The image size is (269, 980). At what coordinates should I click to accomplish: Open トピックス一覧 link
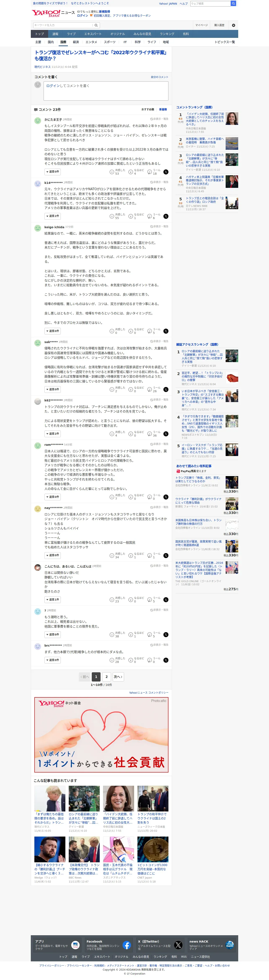coord(225,42)
